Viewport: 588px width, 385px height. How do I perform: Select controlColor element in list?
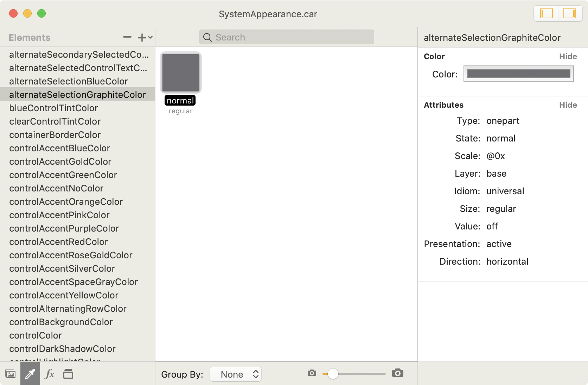point(77,335)
